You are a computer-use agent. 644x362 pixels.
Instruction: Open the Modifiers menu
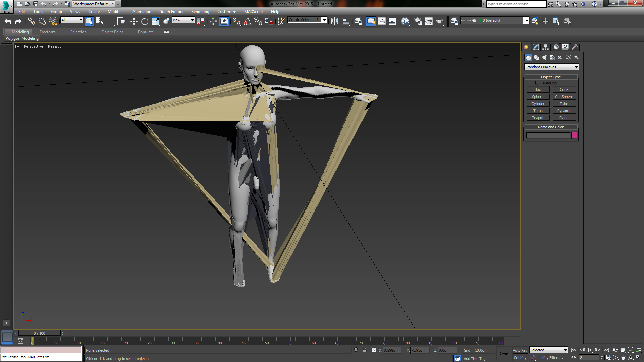coord(116,12)
